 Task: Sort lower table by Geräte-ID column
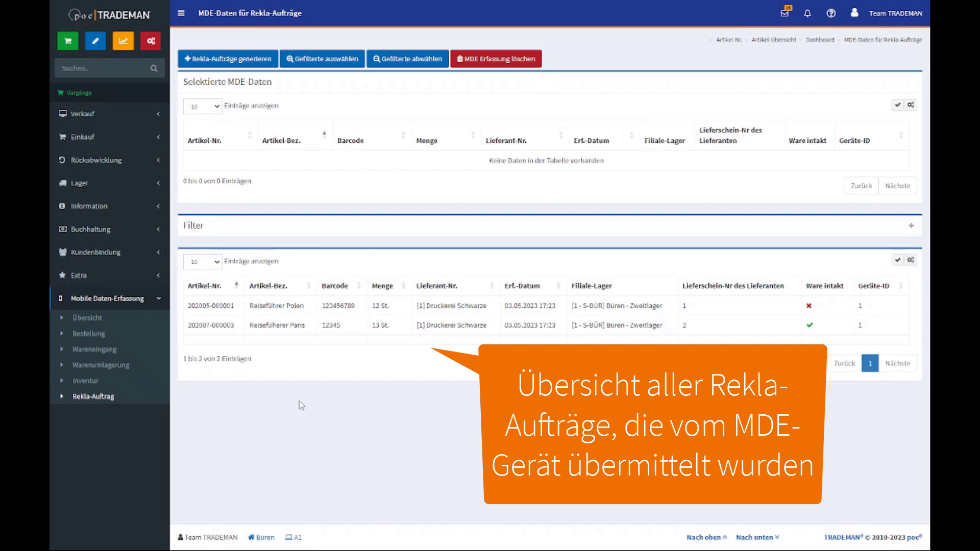click(881, 286)
